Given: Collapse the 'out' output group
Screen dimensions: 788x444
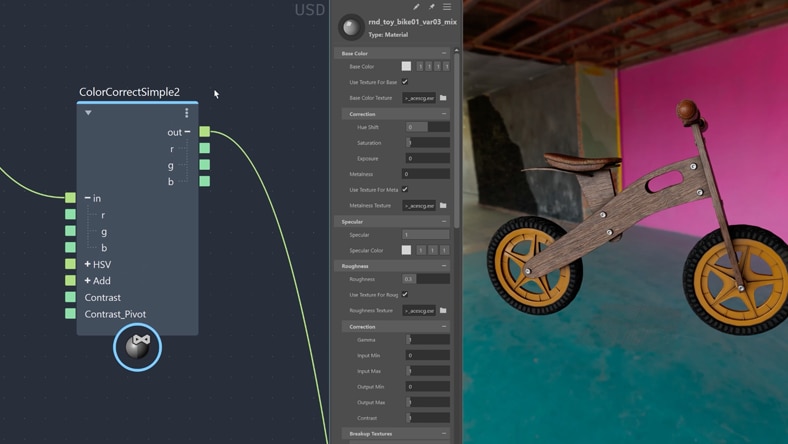Looking at the screenshot, I should (x=187, y=132).
